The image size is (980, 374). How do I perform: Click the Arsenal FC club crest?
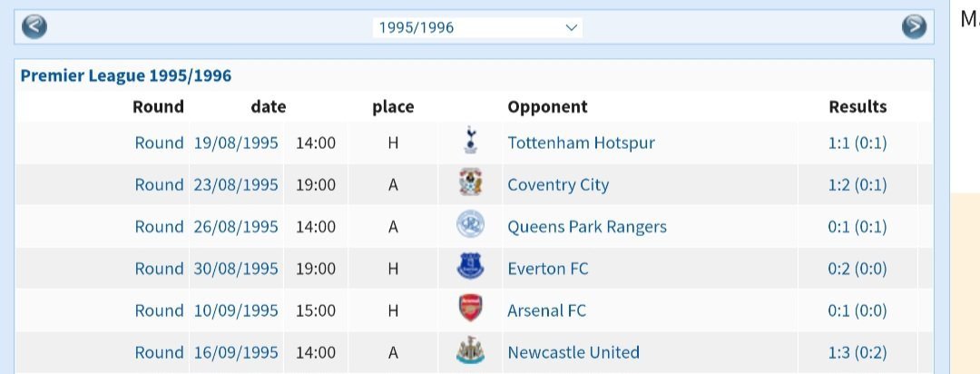[470, 310]
